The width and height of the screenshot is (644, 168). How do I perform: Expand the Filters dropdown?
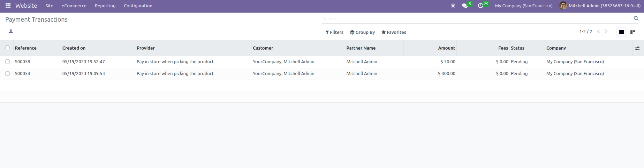tap(334, 32)
